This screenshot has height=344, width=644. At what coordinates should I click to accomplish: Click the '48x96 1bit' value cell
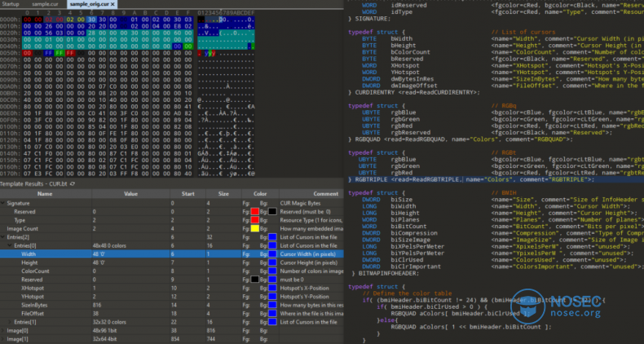coord(105,330)
